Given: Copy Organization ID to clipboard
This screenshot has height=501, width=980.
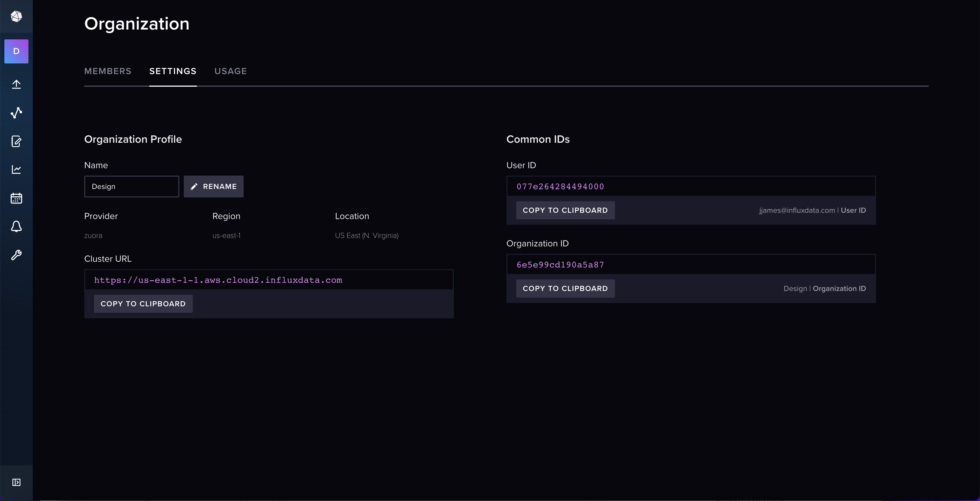Looking at the screenshot, I should 565,288.
